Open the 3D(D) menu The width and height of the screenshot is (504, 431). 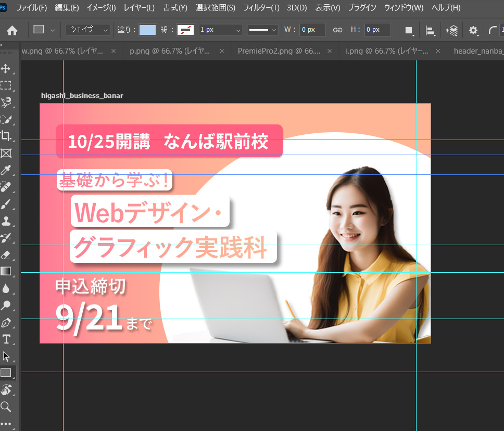pos(297,8)
